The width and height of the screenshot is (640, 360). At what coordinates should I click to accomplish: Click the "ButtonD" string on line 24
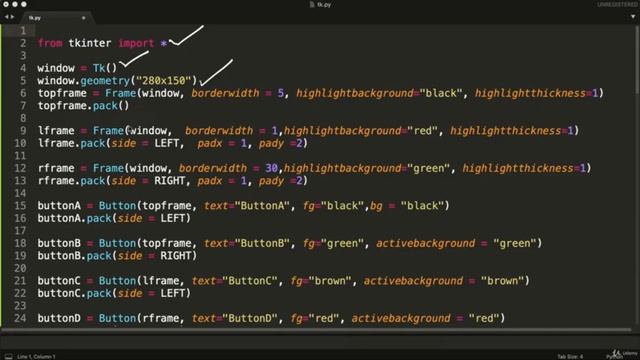(x=250, y=318)
